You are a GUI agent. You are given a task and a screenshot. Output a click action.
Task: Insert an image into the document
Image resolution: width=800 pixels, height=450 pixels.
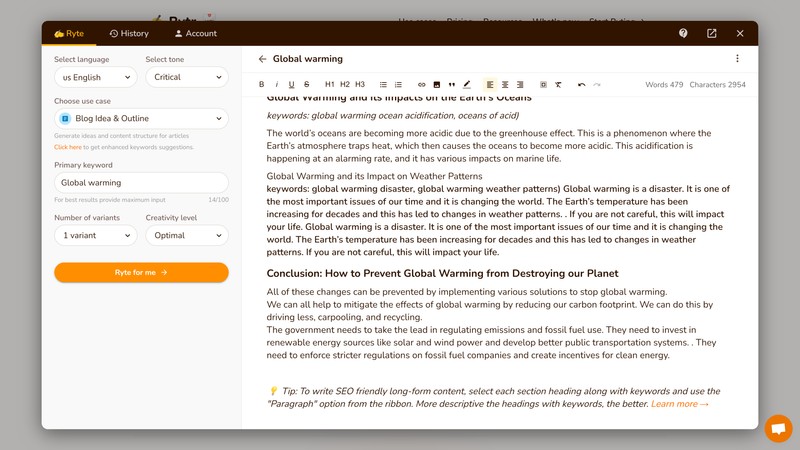tap(437, 85)
